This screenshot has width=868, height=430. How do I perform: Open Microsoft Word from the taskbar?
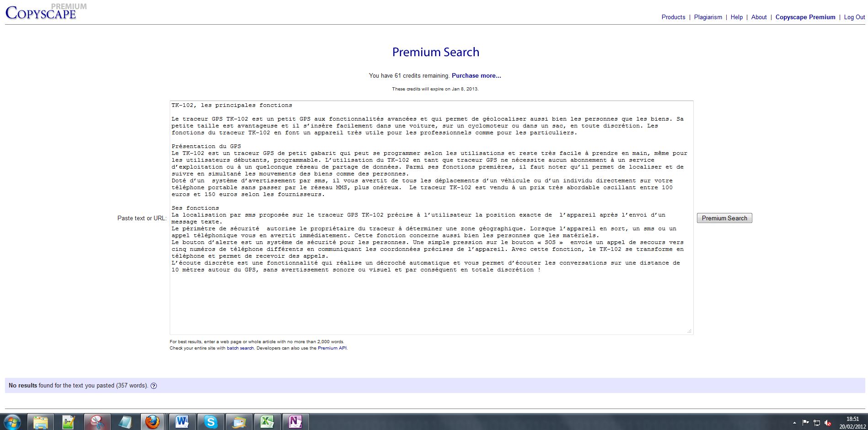182,422
